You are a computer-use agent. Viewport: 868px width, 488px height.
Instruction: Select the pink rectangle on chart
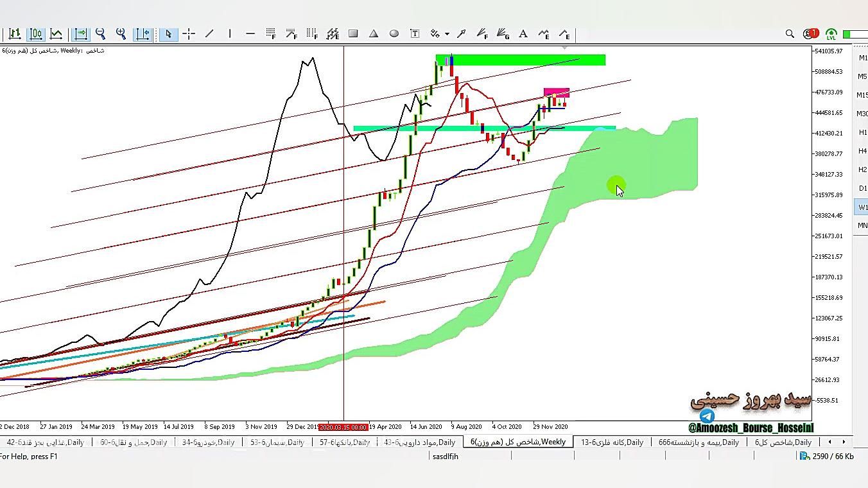pyautogui.click(x=556, y=92)
